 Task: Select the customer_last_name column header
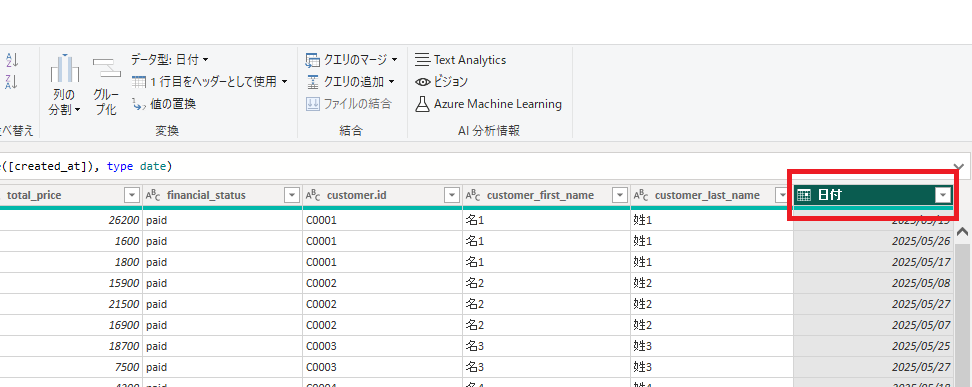point(707,195)
